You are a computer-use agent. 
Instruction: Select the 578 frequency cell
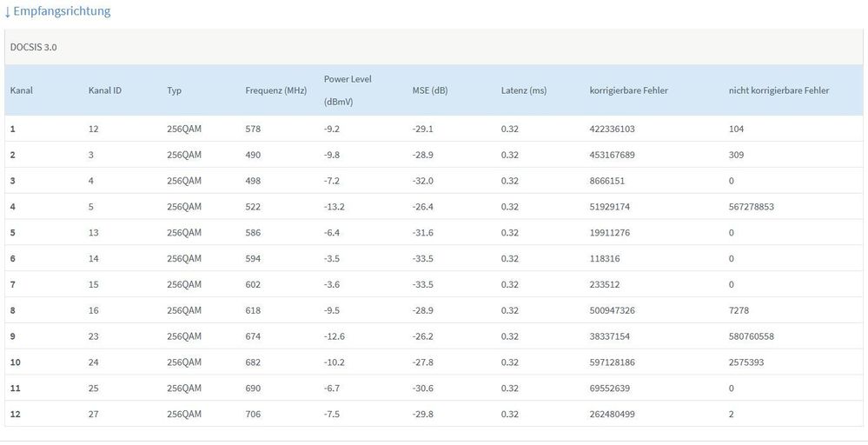coord(253,129)
